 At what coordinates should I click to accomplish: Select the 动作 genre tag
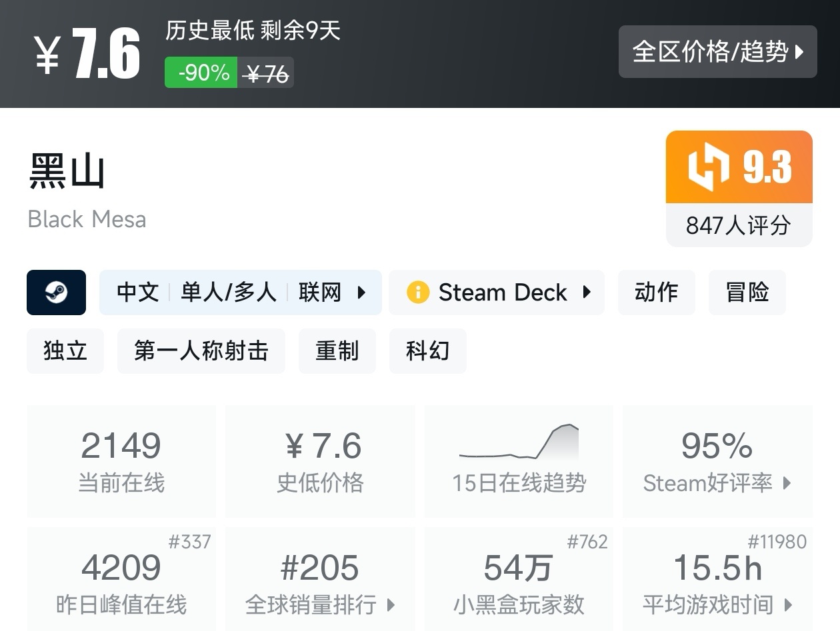(656, 292)
